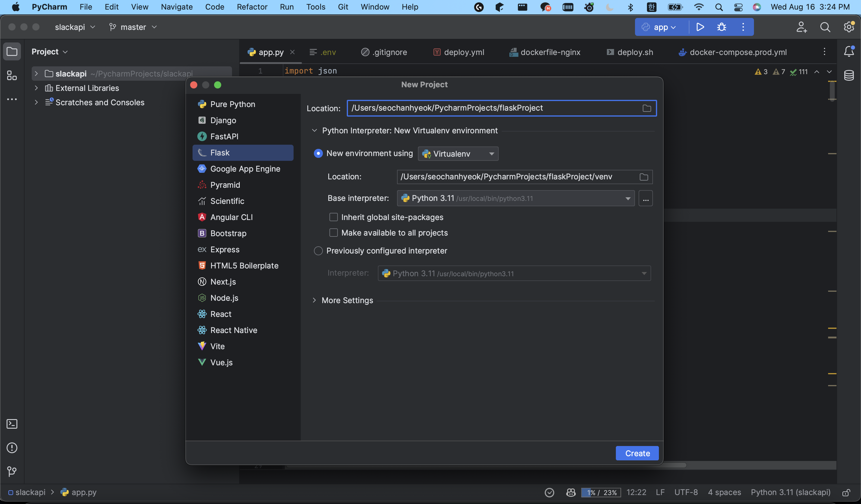The height and width of the screenshot is (504, 861).
Task: Switch to the deploy.yml editor tab
Action: (x=459, y=52)
